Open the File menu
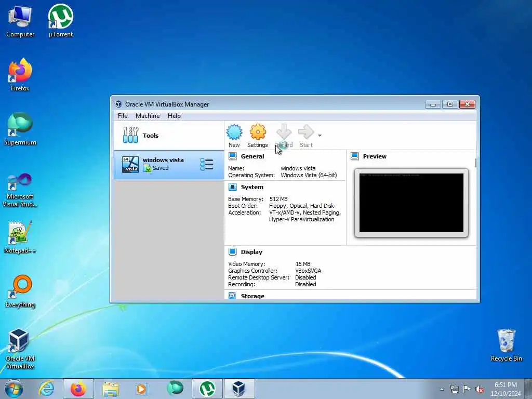This screenshot has height=399, width=532. pos(123,116)
